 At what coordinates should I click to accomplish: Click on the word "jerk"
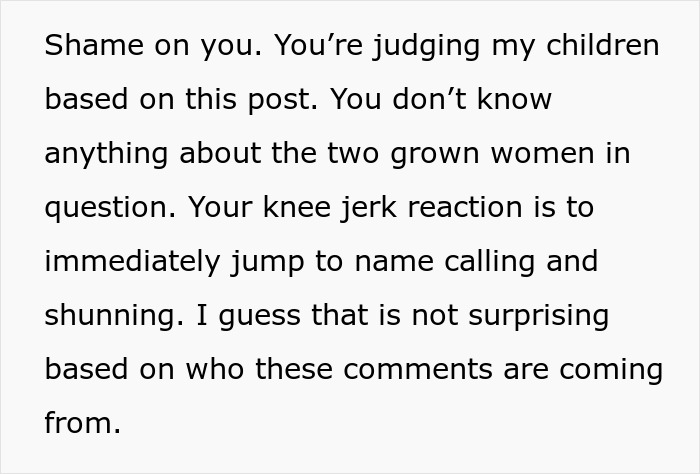[369, 209]
